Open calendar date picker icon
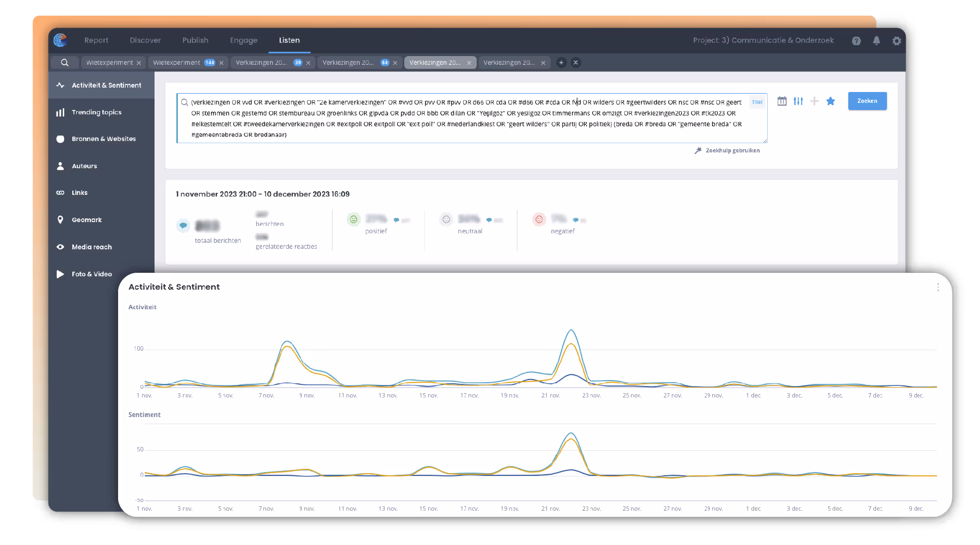The image size is (980, 545). 782,101
